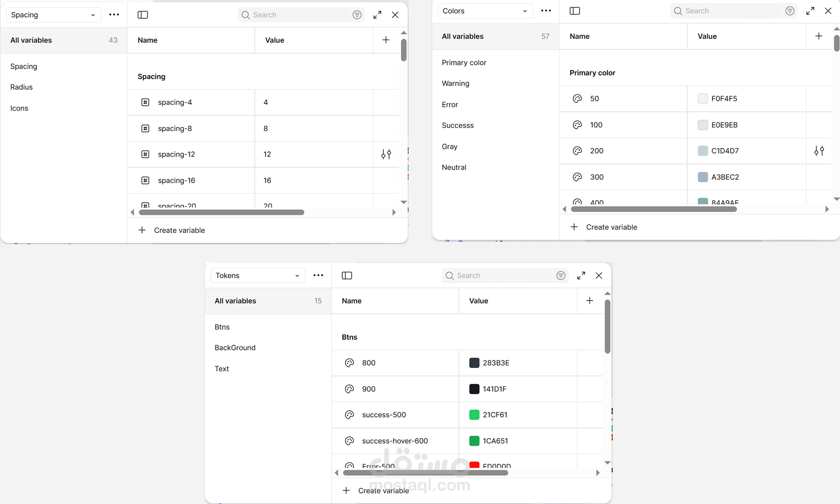Click the color palette icon of success-500

click(350, 415)
